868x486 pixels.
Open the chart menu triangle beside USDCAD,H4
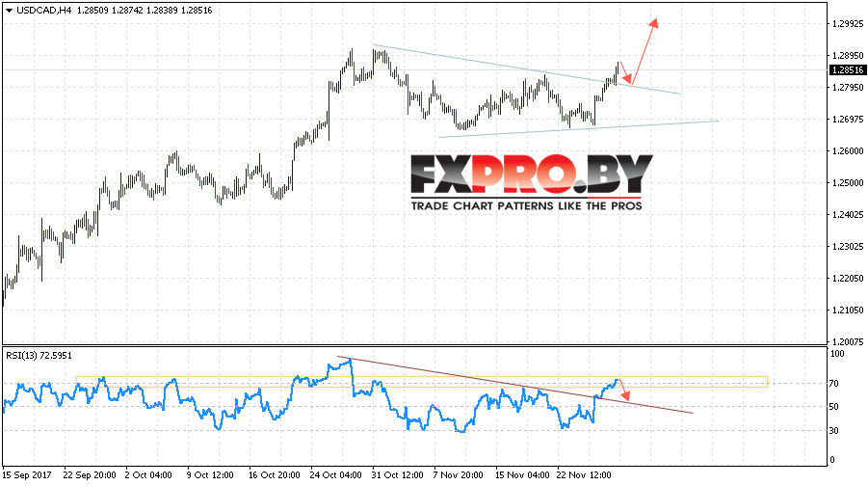(9, 11)
